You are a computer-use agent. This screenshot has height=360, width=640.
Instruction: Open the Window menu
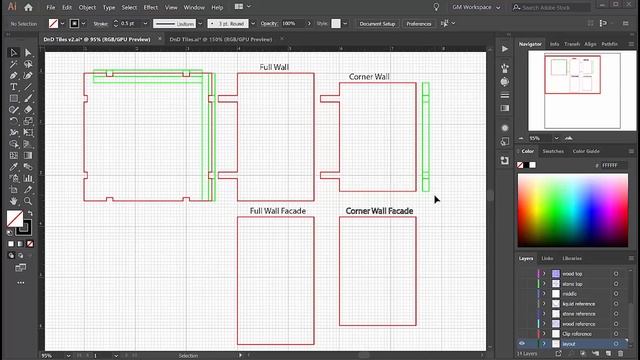coord(194,7)
